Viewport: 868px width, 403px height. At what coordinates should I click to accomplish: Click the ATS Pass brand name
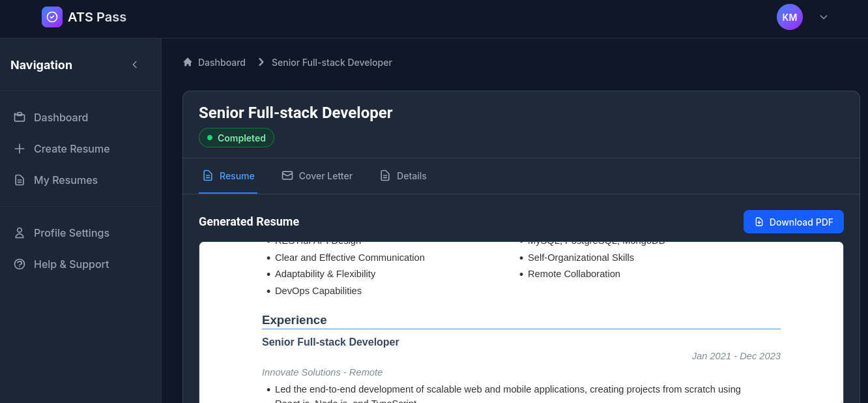pyautogui.click(x=97, y=17)
